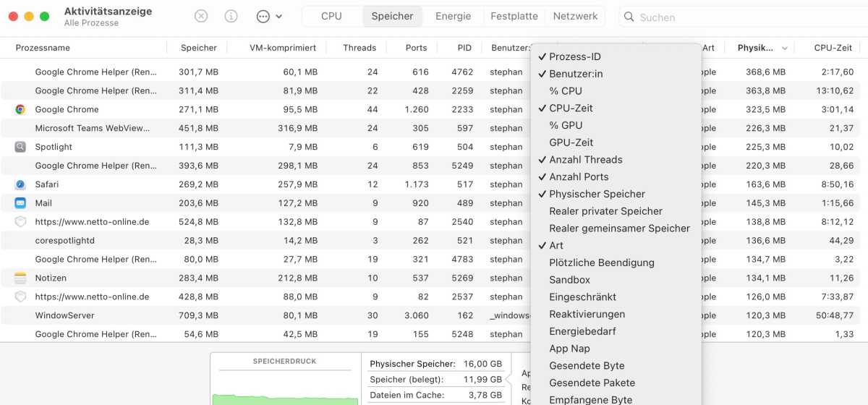Click into the Suchen search field

pyautogui.click(x=745, y=17)
